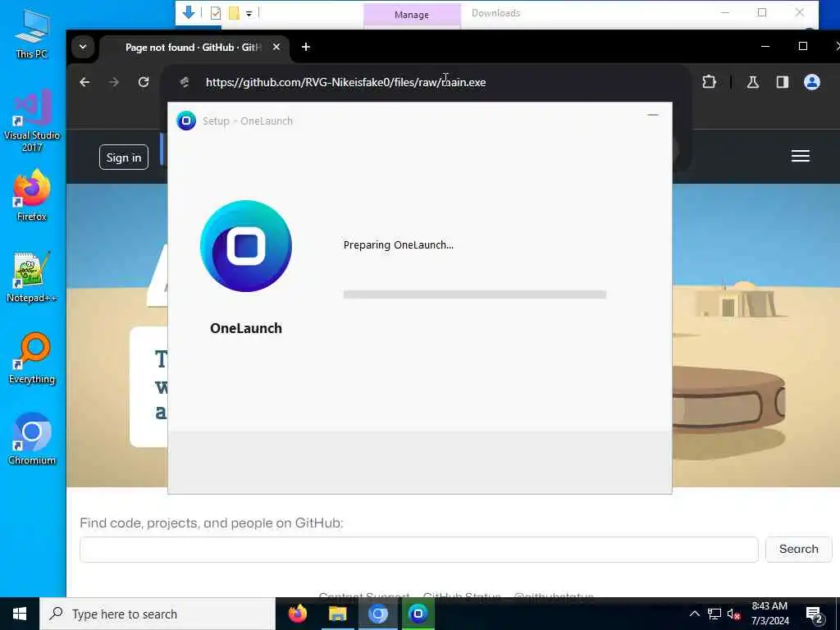Image resolution: width=840 pixels, height=630 pixels.
Task: Open Firefox from the taskbar
Action: [x=298, y=614]
